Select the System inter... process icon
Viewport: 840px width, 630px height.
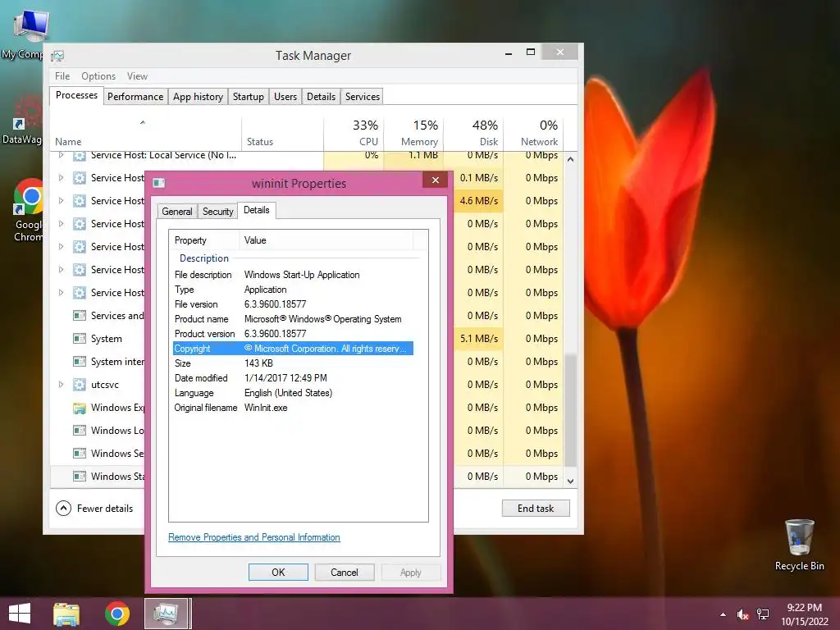tap(80, 362)
